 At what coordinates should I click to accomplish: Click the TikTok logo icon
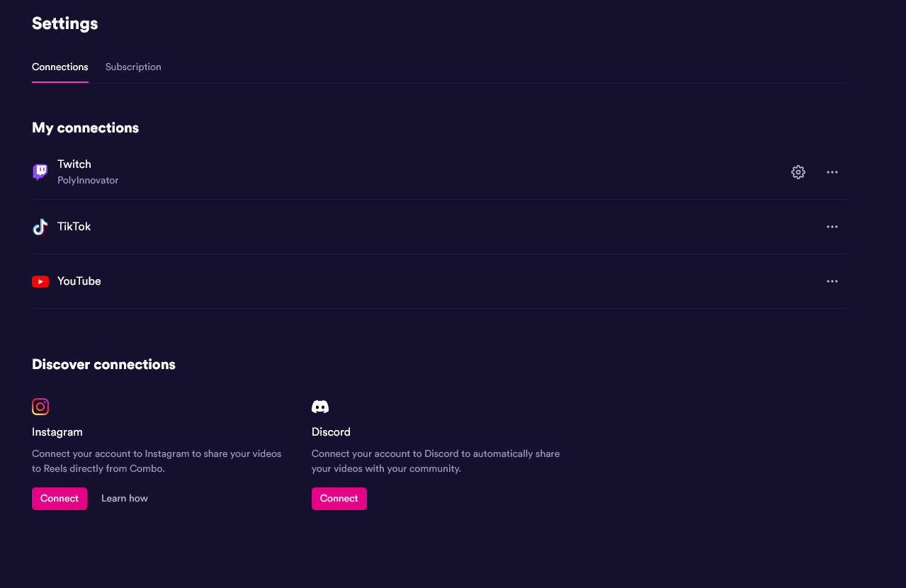pos(40,227)
